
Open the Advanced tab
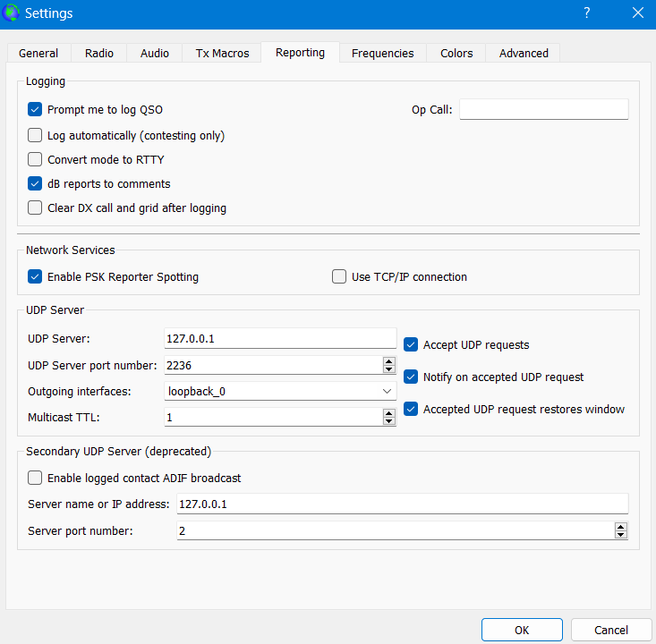[524, 53]
